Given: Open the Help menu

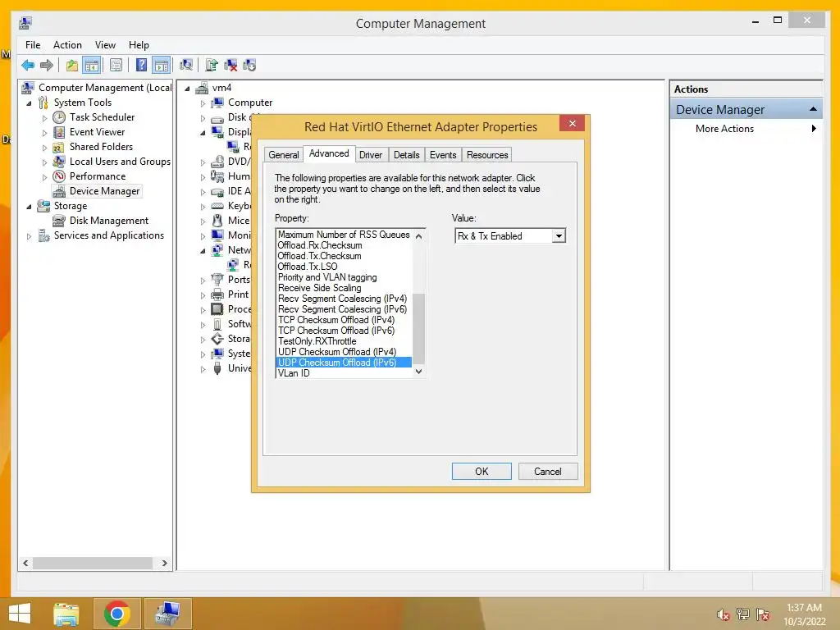Looking at the screenshot, I should pos(139,45).
